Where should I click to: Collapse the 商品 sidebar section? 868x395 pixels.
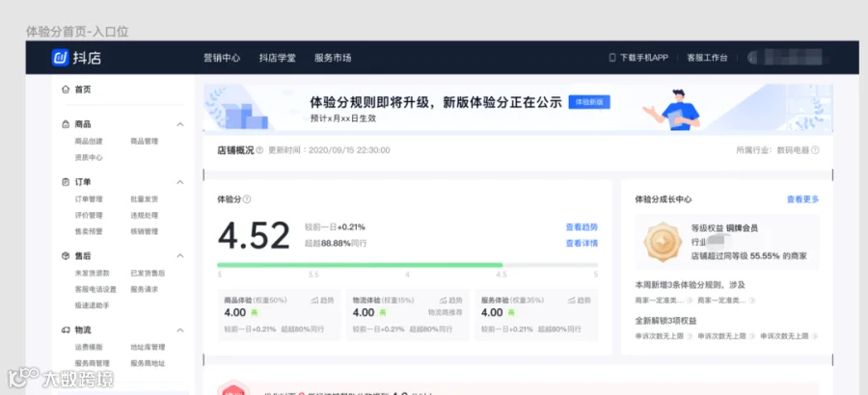click(180, 124)
